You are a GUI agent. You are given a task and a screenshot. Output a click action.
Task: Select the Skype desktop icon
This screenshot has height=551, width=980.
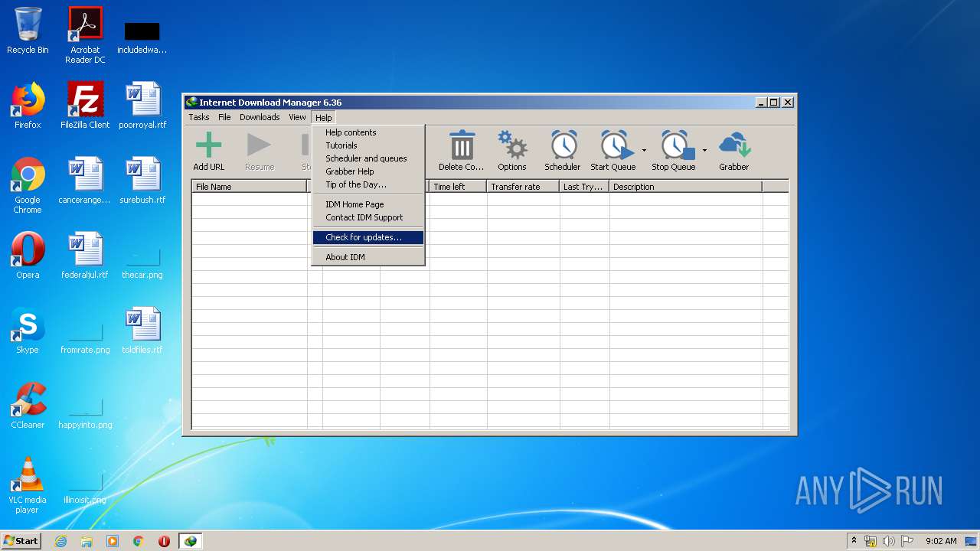click(28, 331)
